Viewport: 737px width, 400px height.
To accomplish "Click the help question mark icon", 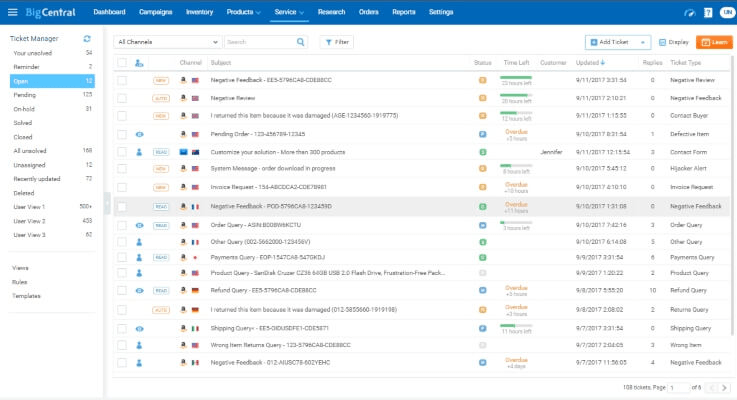I will (708, 13).
